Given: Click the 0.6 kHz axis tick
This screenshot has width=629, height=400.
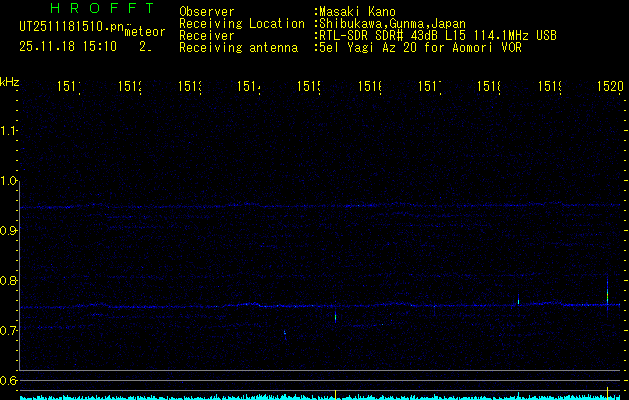Looking at the screenshot, I should pos(9,380).
